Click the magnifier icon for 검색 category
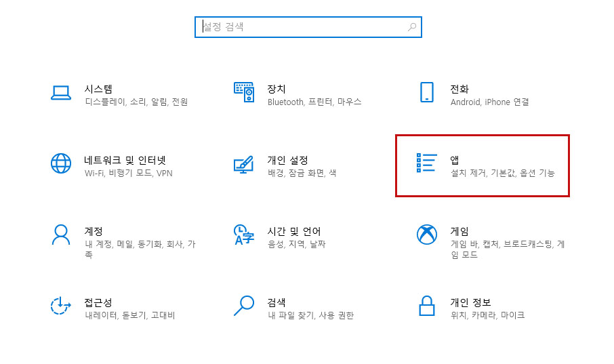Viewport: 614px width, 364px height. (243, 306)
